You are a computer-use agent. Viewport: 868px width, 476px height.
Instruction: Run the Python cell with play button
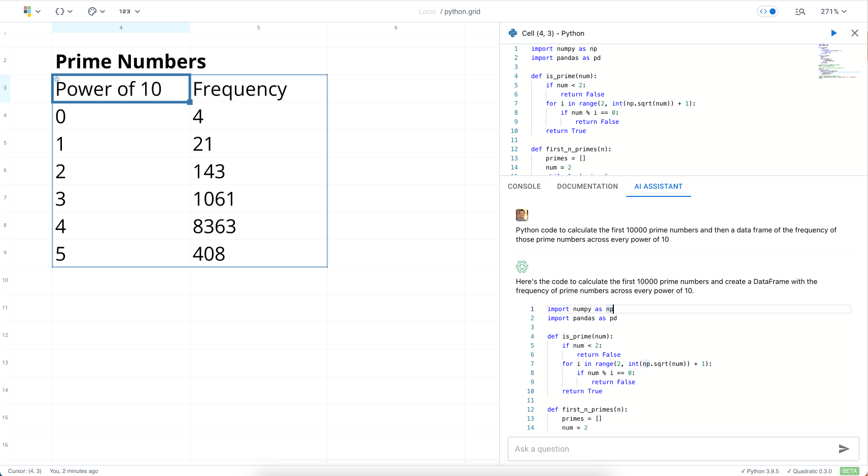[834, 33]
